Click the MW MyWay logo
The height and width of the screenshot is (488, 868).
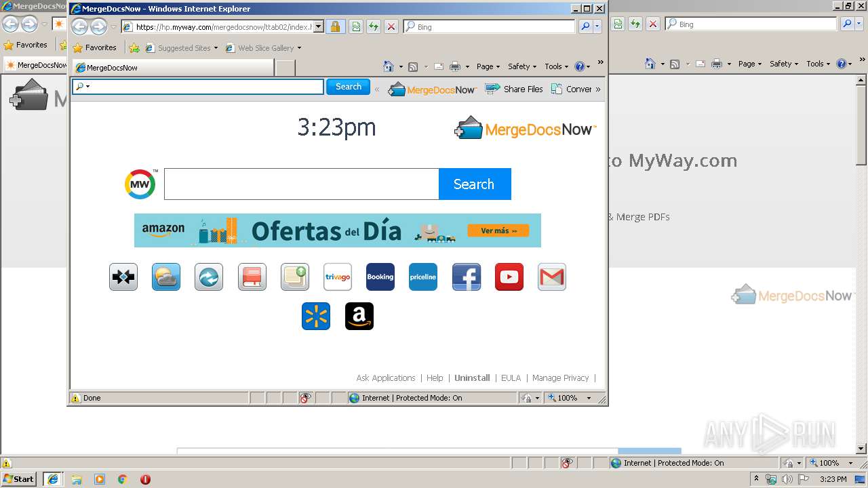140,184
